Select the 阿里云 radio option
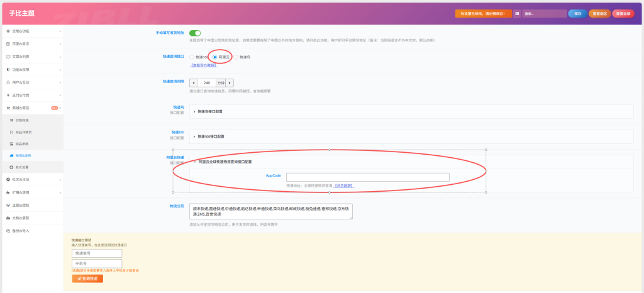This screenshot has width=644, height=293. coord(215,57)
